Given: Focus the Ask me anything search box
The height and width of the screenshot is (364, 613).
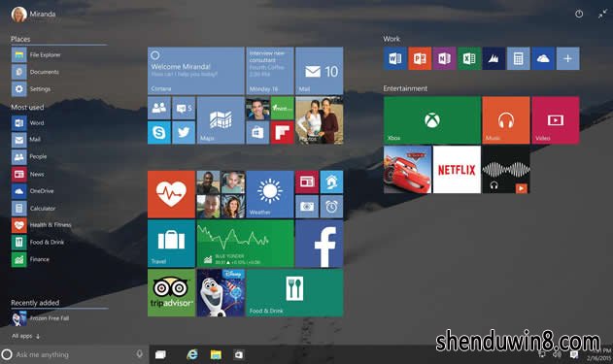Looking at the screenshot, I should pos(74,354).
